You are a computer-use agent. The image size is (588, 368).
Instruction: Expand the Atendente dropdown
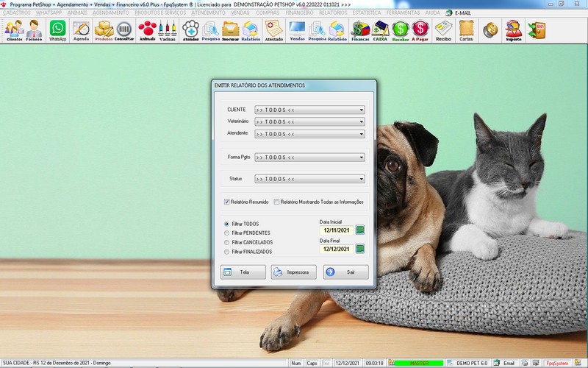click(x=309, y=134)
